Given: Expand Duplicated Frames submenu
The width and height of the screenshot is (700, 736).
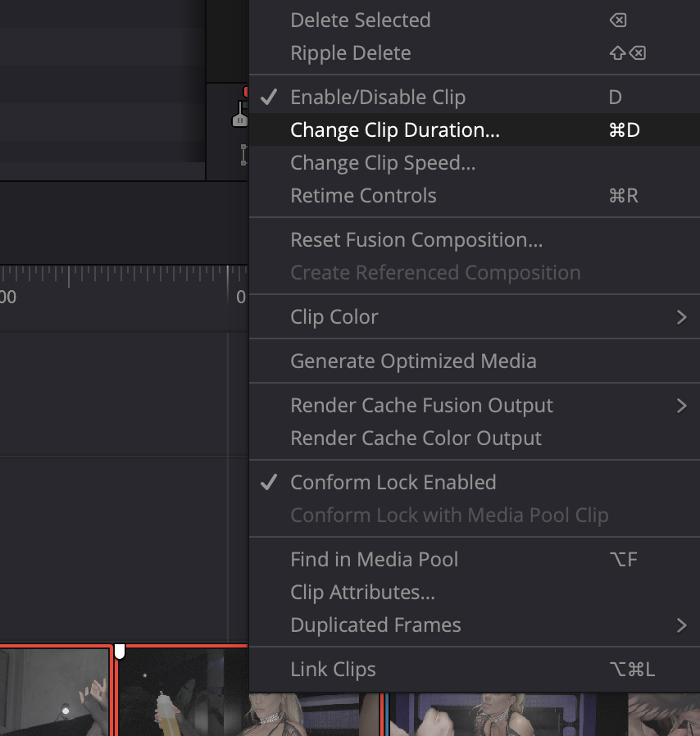Looking at the screenshot, I should coord(474,625).
